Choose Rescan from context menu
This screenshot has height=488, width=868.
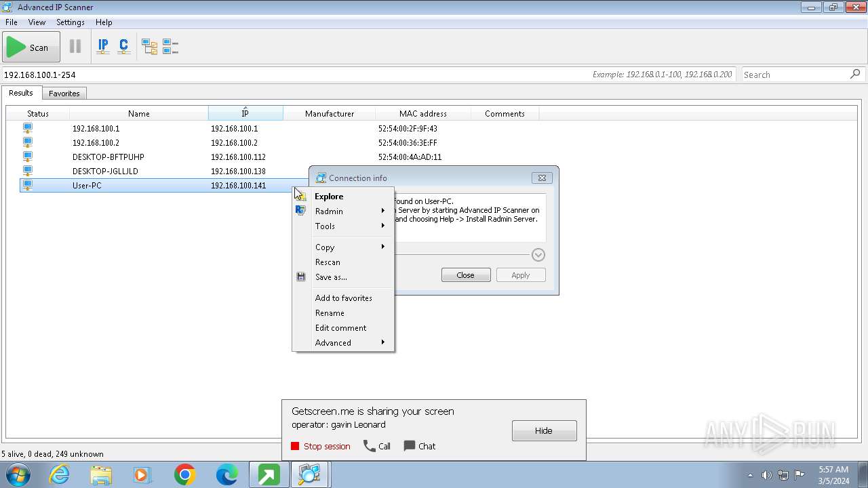pos(343,262)
